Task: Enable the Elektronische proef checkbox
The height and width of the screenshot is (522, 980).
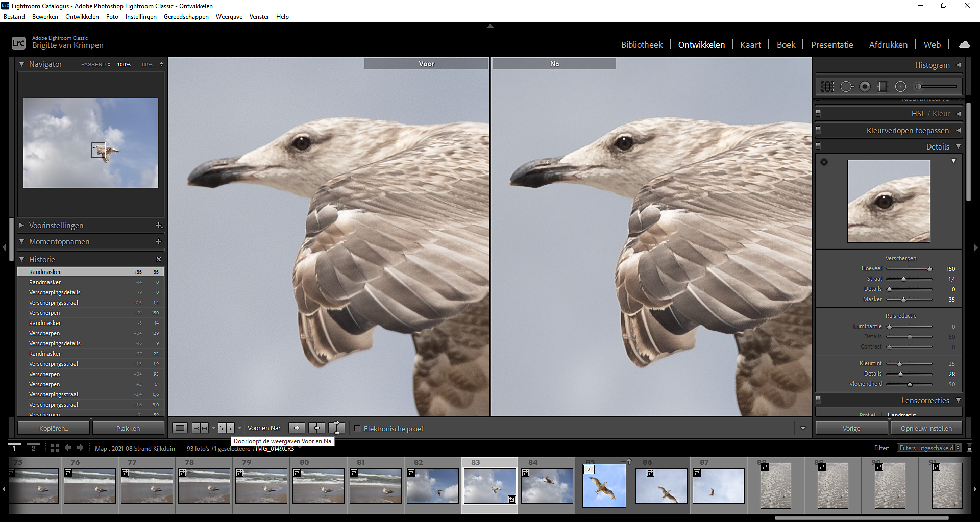Action: [357, 429]
